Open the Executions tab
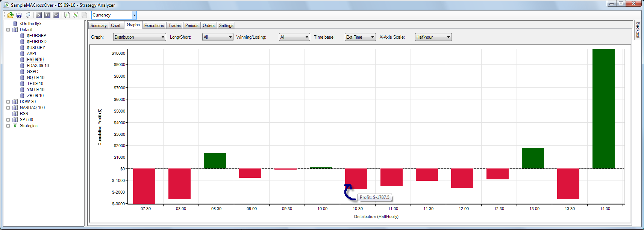The width and height of the screenshot is (644, 230). (154, 26)
